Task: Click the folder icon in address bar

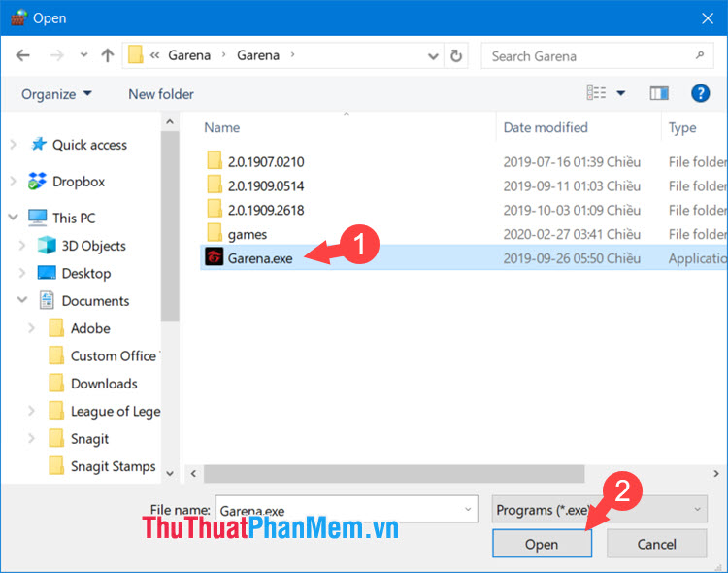Action: pos(136,54)
